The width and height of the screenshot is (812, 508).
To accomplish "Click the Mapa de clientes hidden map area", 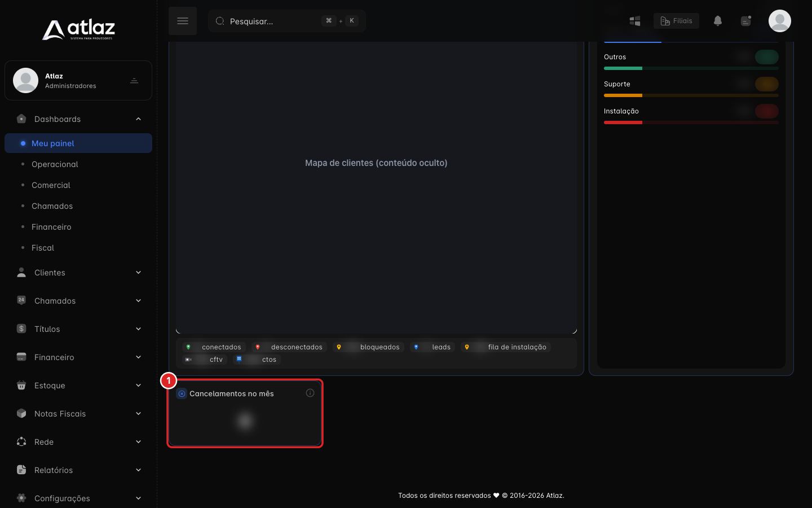I will [376, 186].
